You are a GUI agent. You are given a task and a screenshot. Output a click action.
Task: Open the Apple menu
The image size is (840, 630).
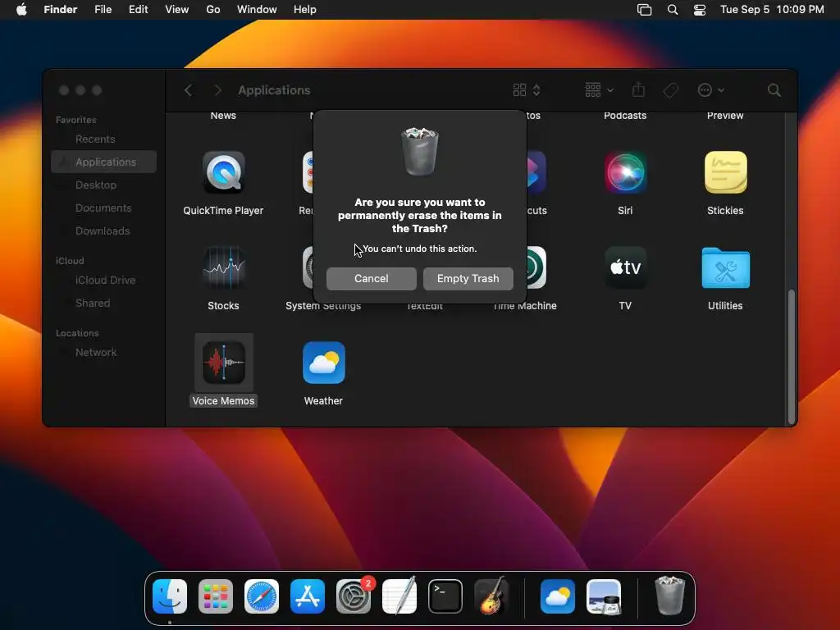coord(21,10)
